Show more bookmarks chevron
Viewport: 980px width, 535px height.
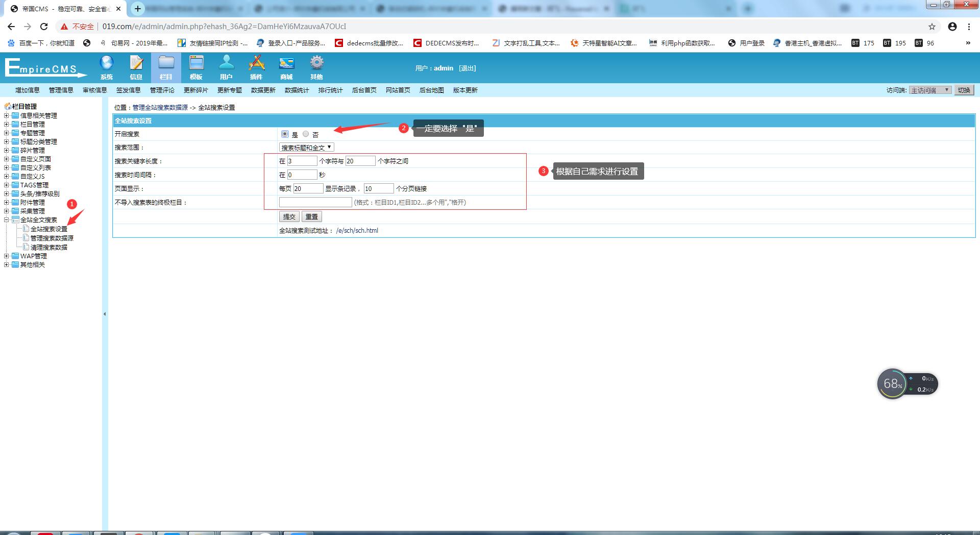(x=968, y=43)
